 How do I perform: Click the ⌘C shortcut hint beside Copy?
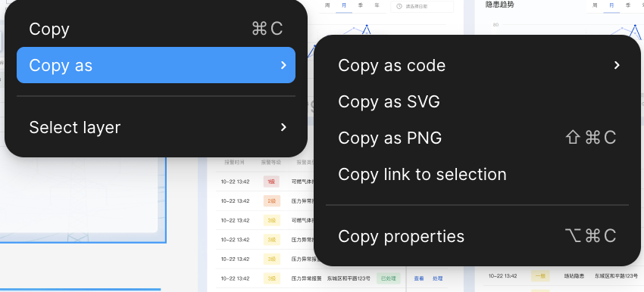pos(267,29)
